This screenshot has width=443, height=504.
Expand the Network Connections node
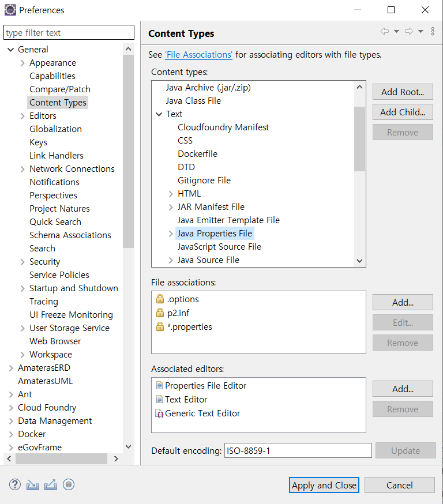pos(22,169)
